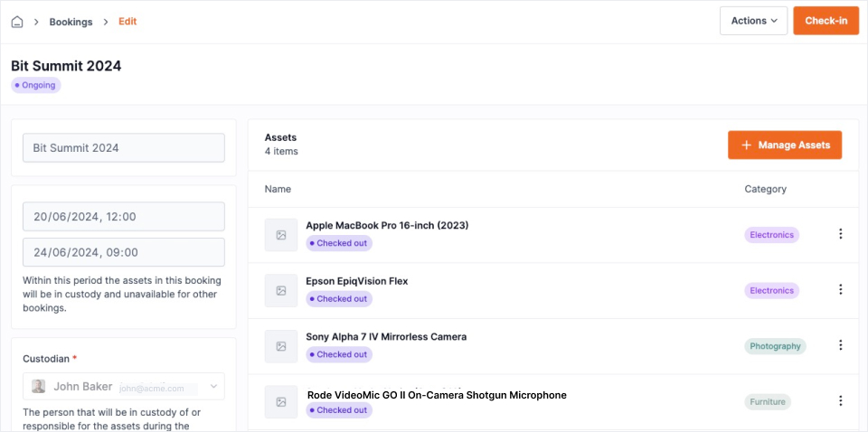The height and width of the screenshot is (432, 868).
Task: Open three-dot menu for Rode VideoMic row
Action: (x=840, y=401)
